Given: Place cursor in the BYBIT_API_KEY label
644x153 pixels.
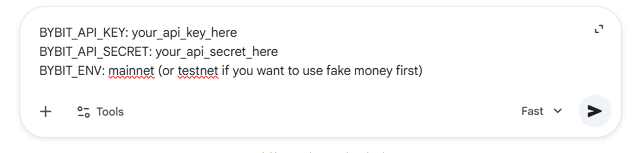Looking at the screenshot, I should 84,33.
